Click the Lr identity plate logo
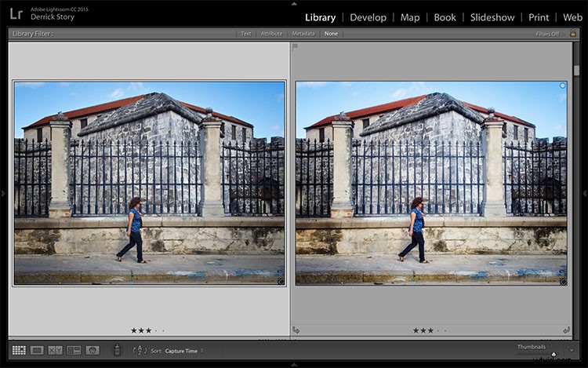The height and width of the screenshot is (368, 588). pos(16,14)
